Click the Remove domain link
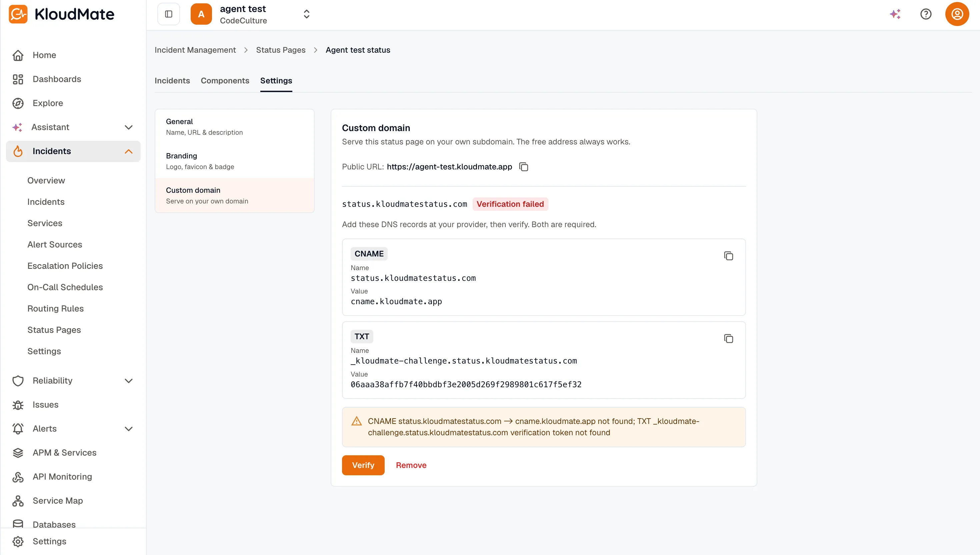The width and height of the screenshot is (980, 555). click(411, 465)
